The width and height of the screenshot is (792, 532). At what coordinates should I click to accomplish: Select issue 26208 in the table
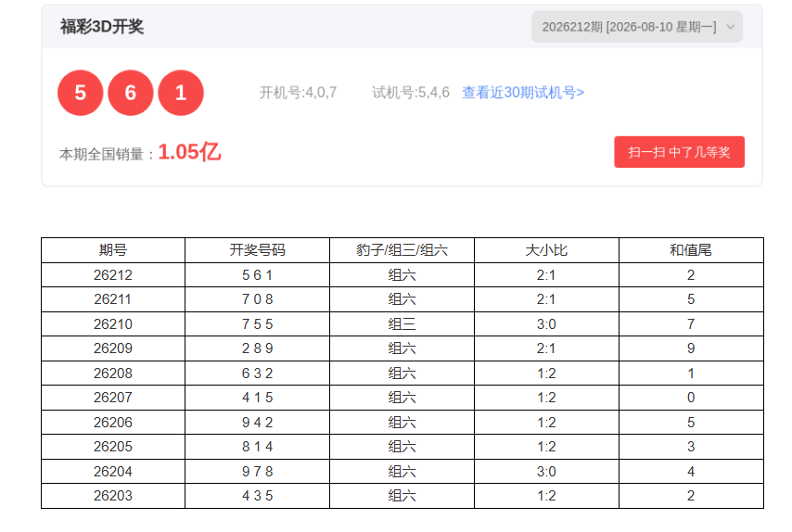[x=113, y=373]
